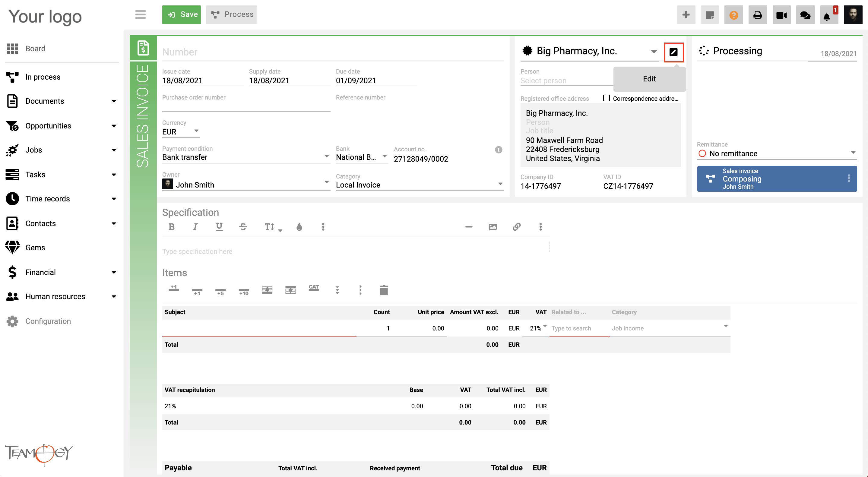Toggle underline formatting in Specification
868x477 pixels.
point(219,227)
